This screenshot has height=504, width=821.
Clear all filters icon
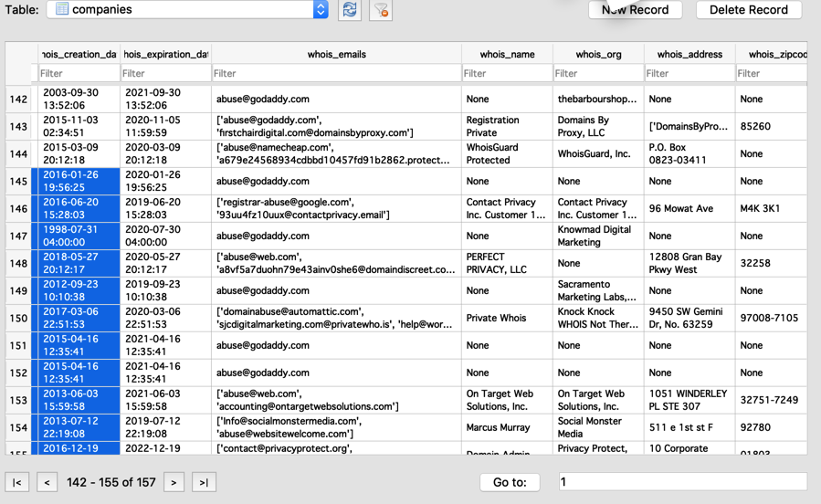381,9
